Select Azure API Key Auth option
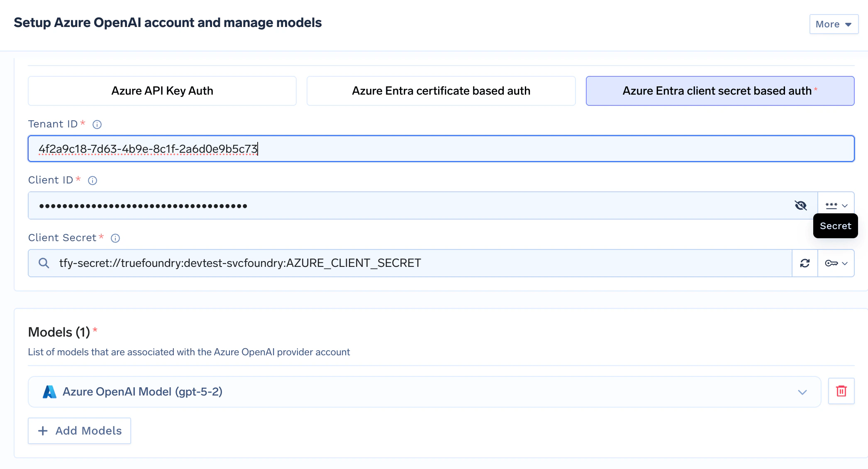The image size is (868, 469). pyautogui.click(x=162, y=91)
